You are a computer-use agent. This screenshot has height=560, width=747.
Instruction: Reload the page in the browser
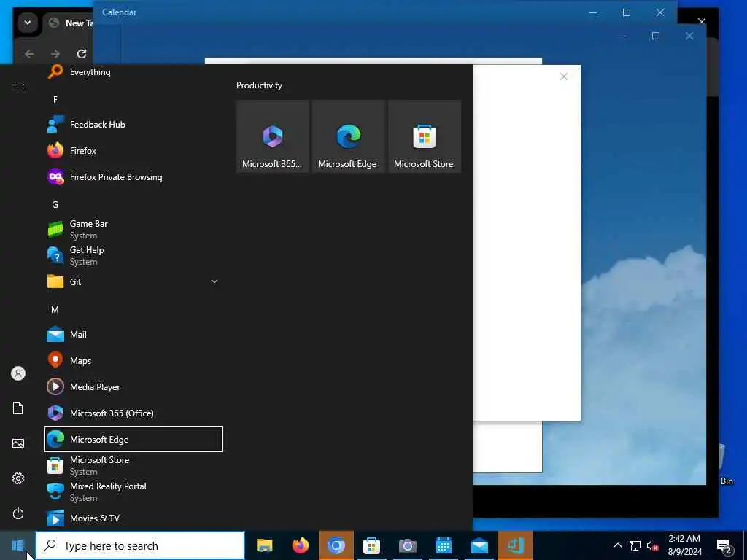coord(82,54)
